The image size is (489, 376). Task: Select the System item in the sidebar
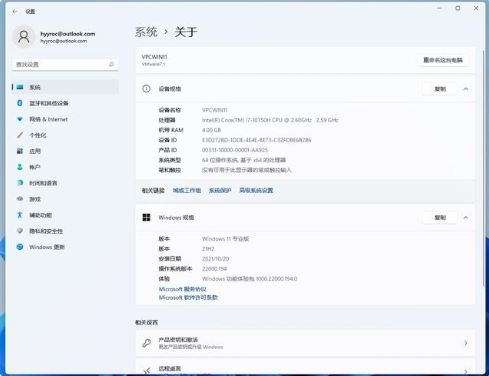[65, 87]
